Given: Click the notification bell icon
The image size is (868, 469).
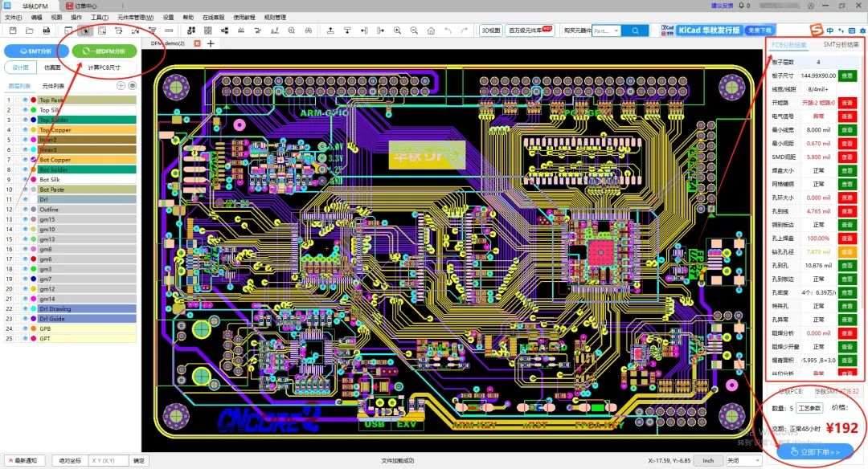Looking at the screenshot, I should [741, 6].
